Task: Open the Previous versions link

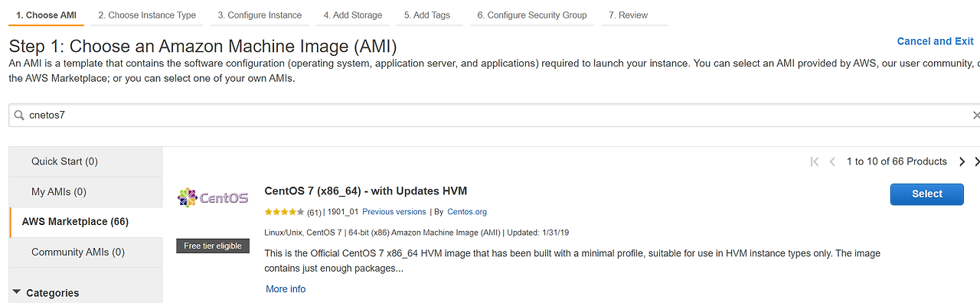Action: [x=394, y=212]
